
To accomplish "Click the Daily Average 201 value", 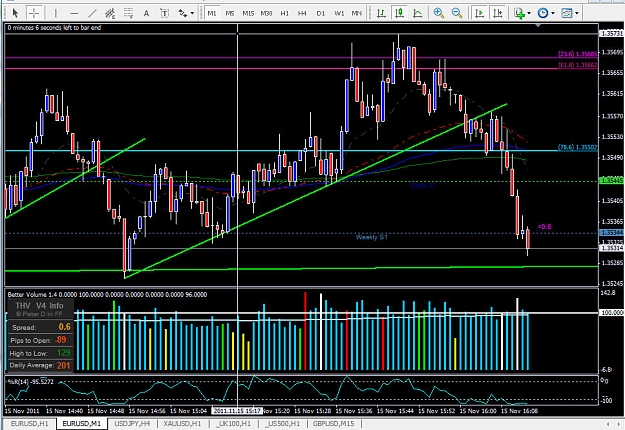I will coord(63,365).
